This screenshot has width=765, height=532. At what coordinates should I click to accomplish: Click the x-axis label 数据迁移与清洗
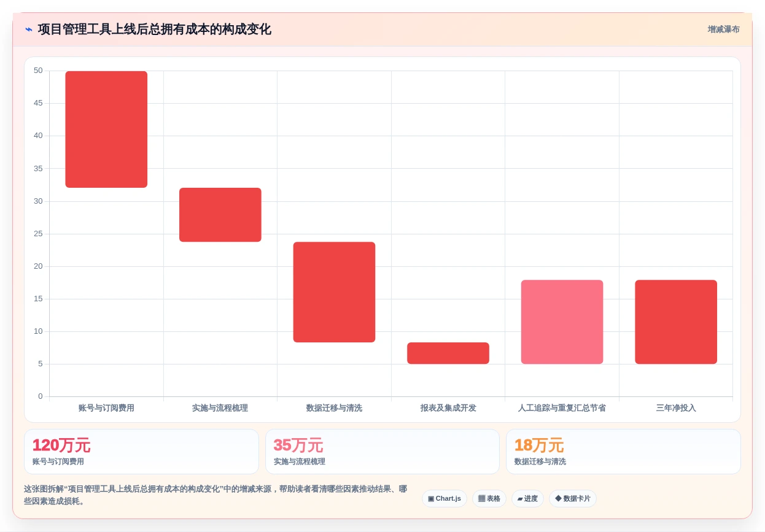(334, 408)
